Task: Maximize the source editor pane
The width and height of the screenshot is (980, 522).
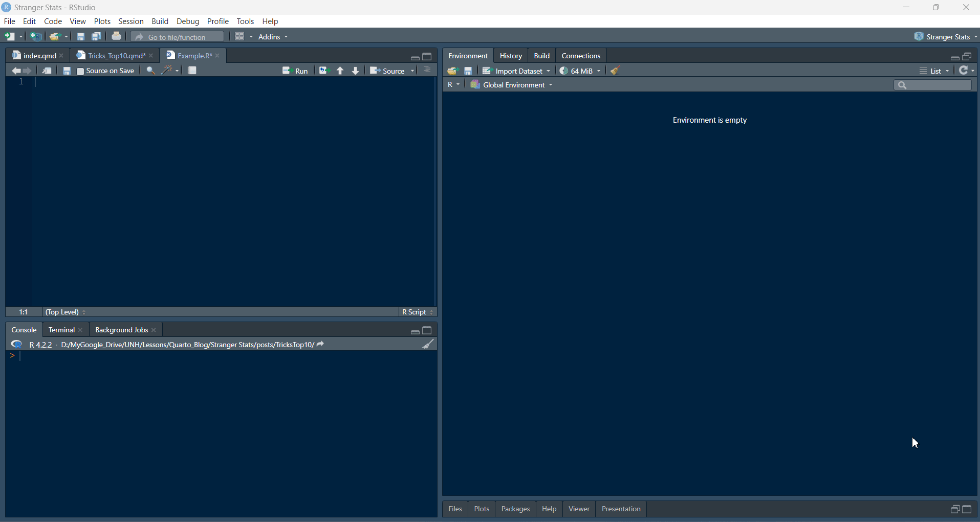Action: [427, 56]
